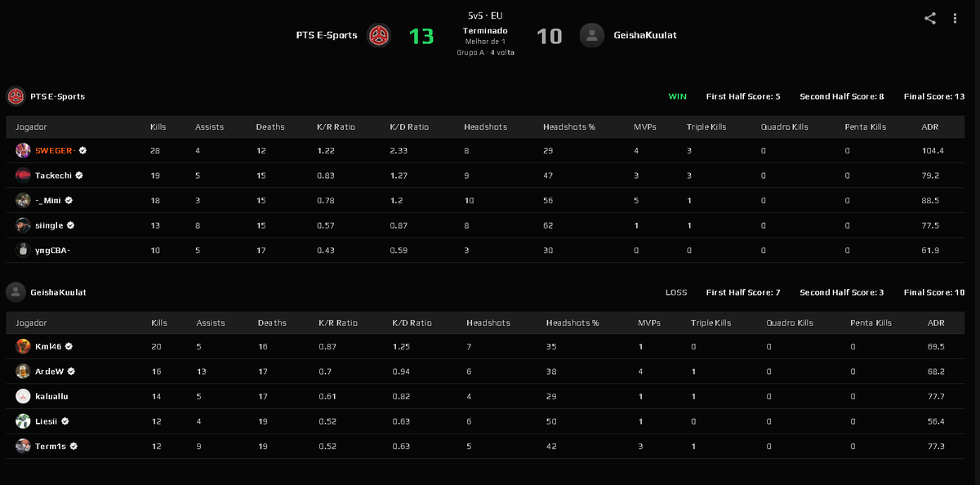Click 'Final Score: 13' text

tap(934, 96)
